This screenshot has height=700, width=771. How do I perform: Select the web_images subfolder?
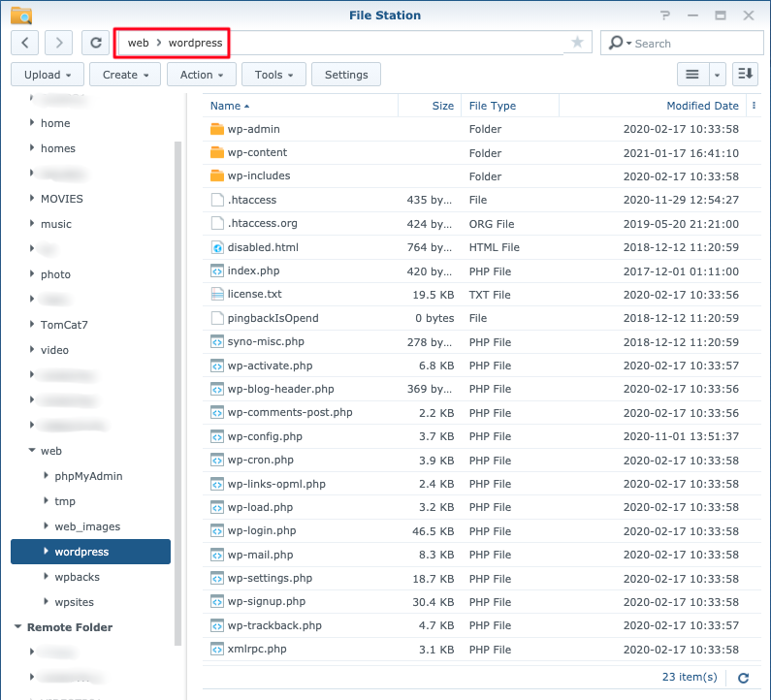87,526
